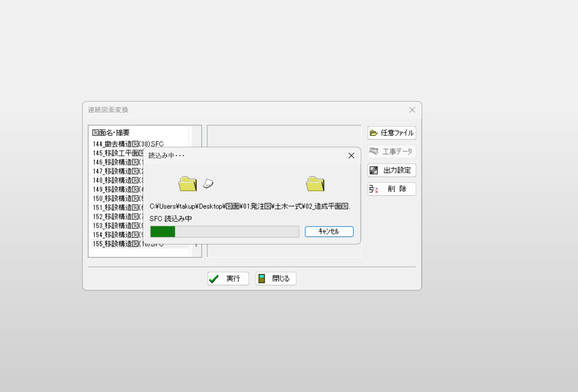Click the green loading progress bar
The image size is (578, 392).
tap(225, 232)
